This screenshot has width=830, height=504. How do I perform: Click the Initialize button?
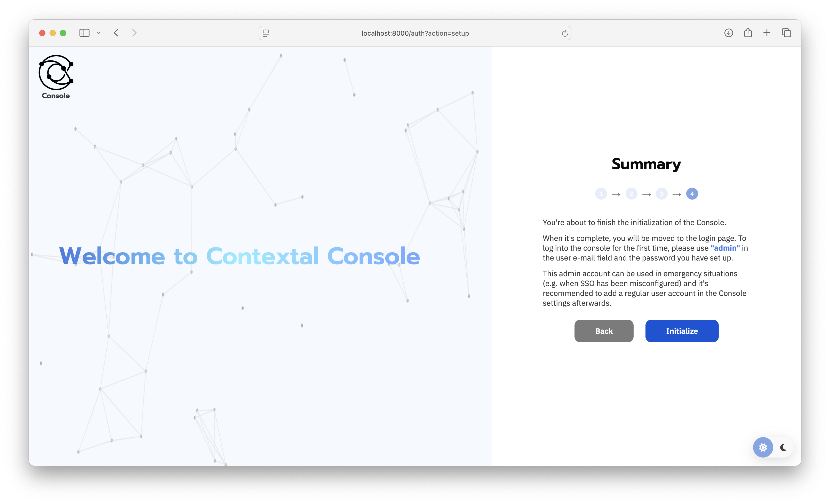682,331
